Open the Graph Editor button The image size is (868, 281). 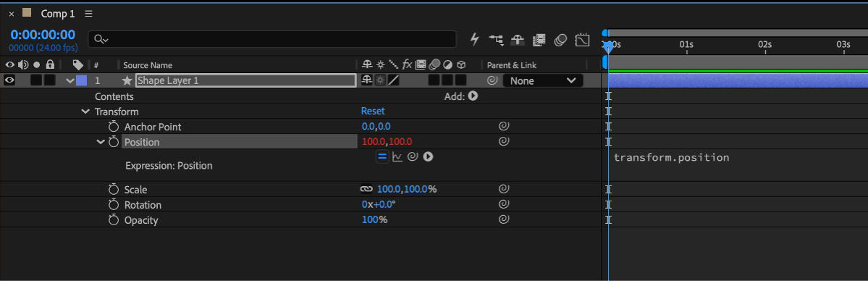582,40
